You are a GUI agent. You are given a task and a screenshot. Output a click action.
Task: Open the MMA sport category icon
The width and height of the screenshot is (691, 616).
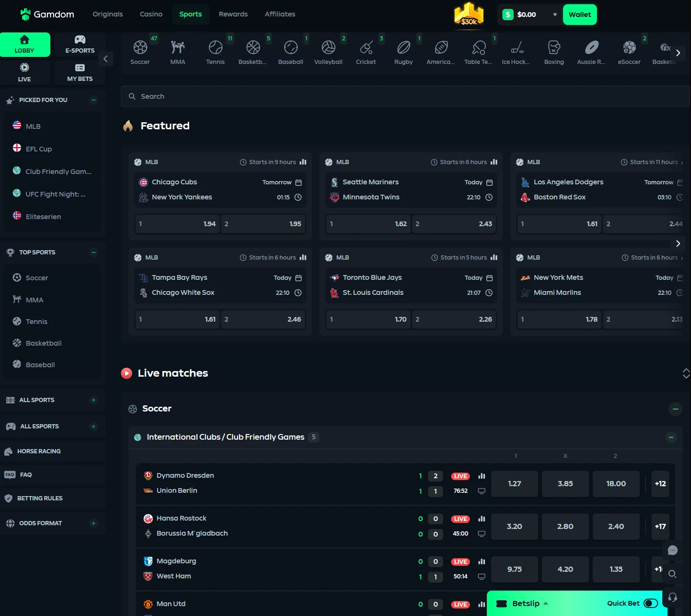(178, 52)
